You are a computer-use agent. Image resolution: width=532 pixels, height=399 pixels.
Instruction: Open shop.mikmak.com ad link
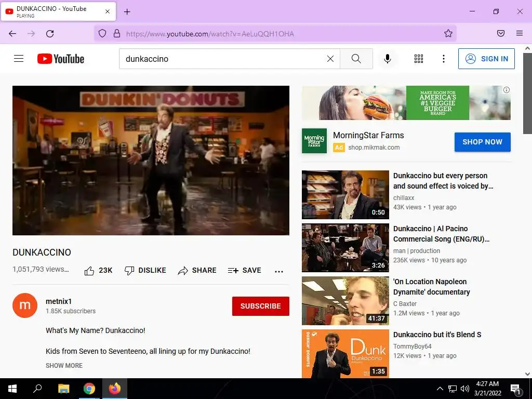point(374,147)
